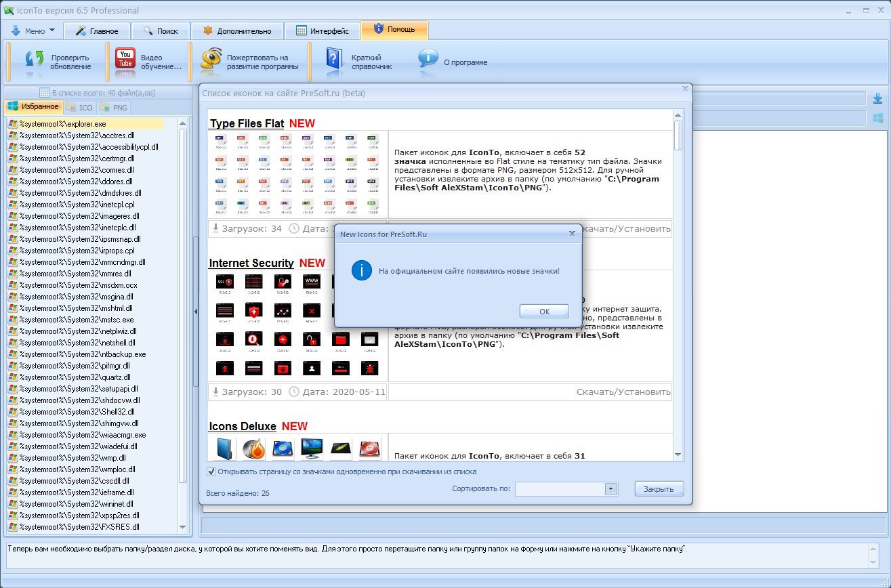Switch to the PNG list tab
The image size is (891, 588).
pos(114,107)
